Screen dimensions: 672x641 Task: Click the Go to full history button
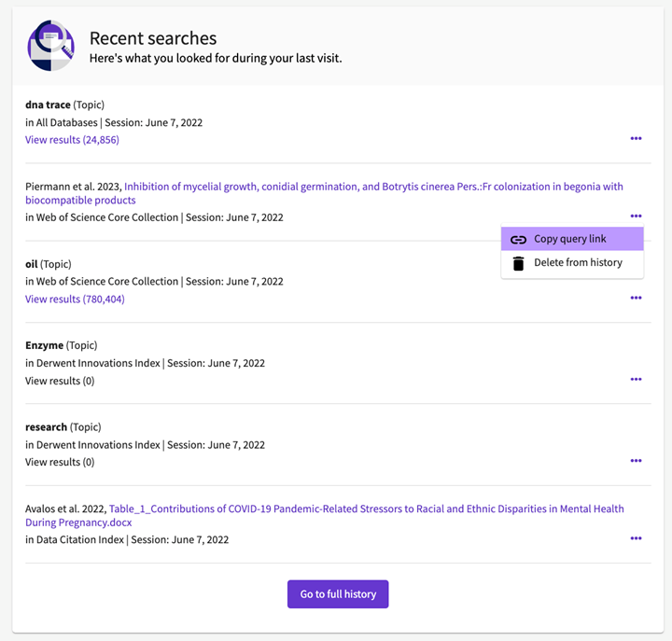pyautogui.click(x=338, y=593)
